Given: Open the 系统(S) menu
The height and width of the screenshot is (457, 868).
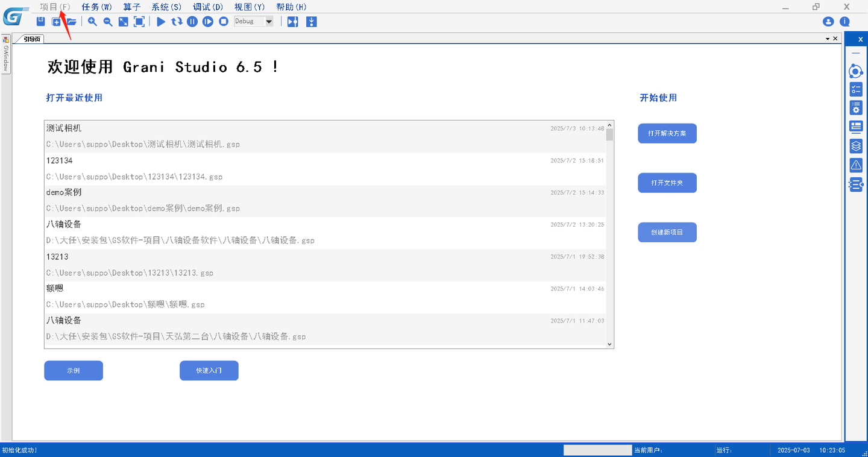Looking at the screenshot, I should pyautogui.click(x=166, y=7).
